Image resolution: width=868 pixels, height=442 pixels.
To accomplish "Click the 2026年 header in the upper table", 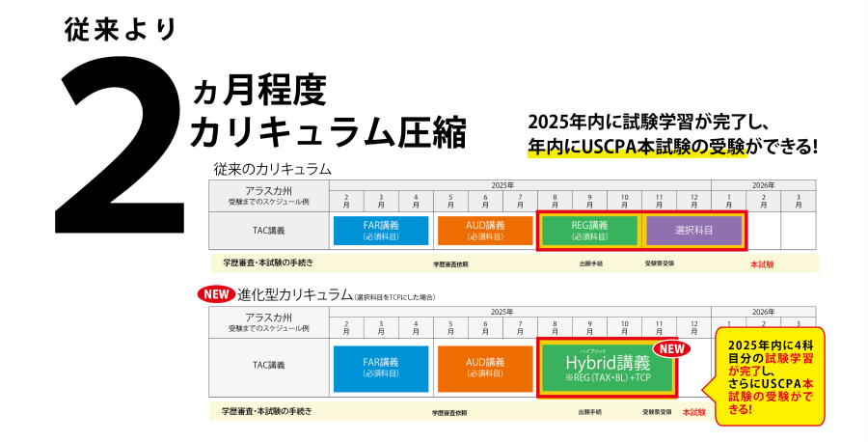I will pyautogui.click(x=763, y=184).
